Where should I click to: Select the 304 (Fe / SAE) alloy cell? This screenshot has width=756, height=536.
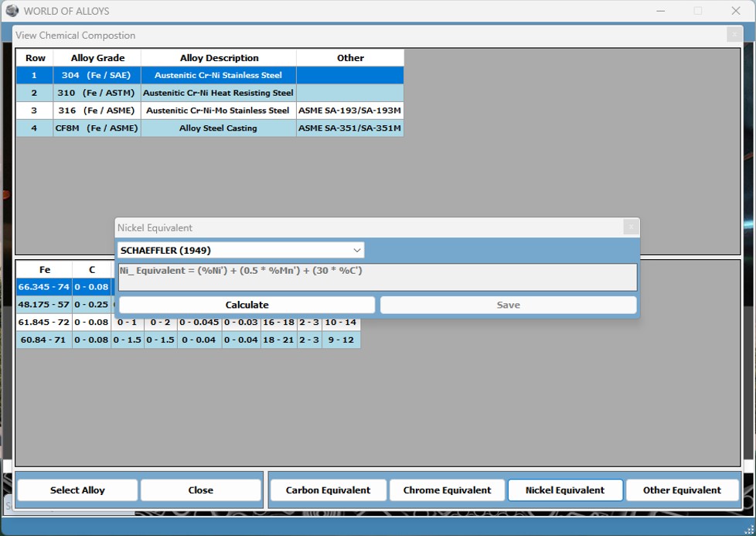tap(97, 75)
